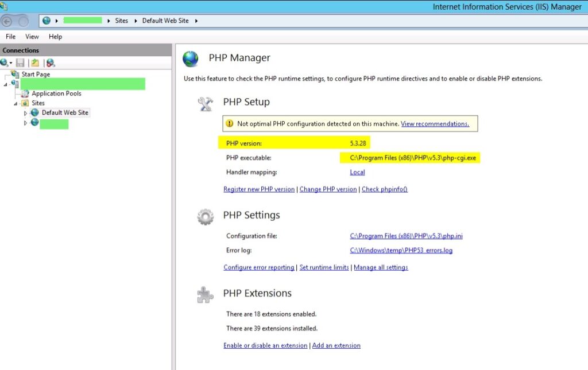Click Register new PHP version link
588x370 pixels.
tap(259, 189)
